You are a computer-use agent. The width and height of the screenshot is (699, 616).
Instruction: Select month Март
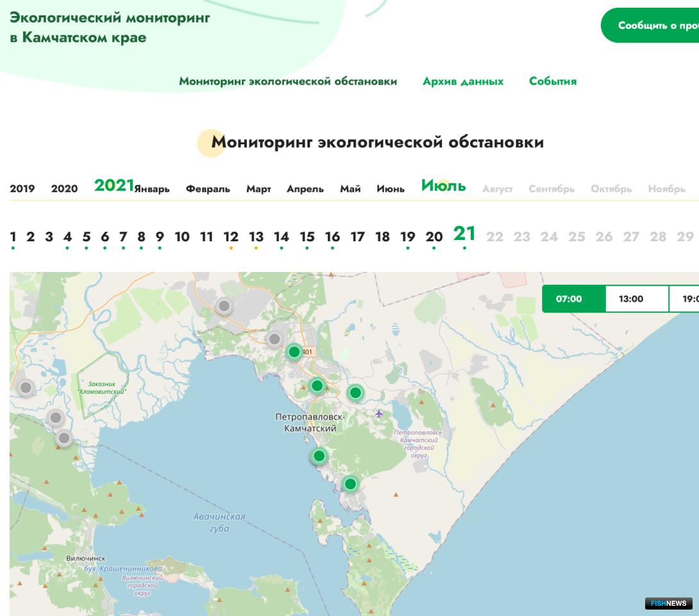(x=258, y=189)
